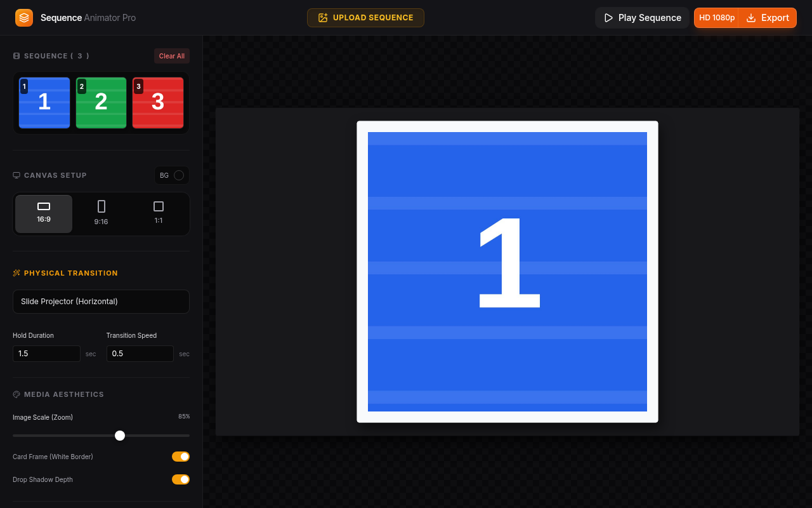Click the Sequence Animator Pro title text
812x508 pixels.
coord(88,18)
